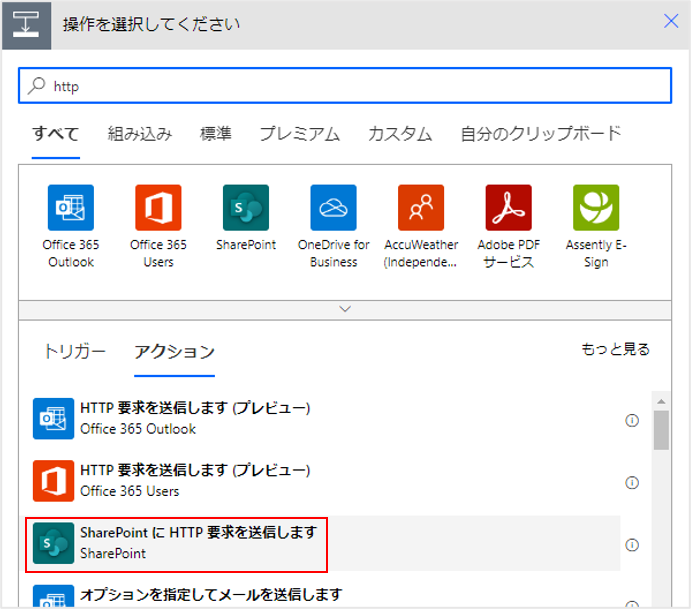
Task: Expand the connector list with chevron
Action: tap(346, 309)
